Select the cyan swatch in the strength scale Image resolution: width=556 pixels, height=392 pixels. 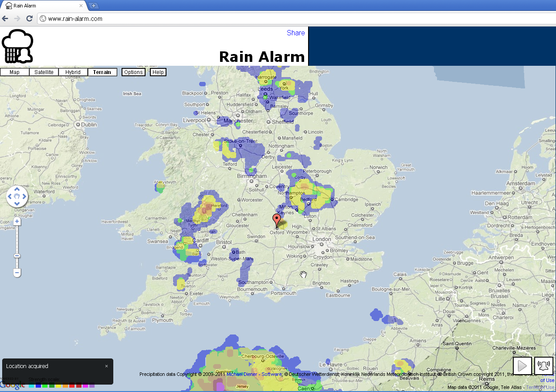pos(31,385)
